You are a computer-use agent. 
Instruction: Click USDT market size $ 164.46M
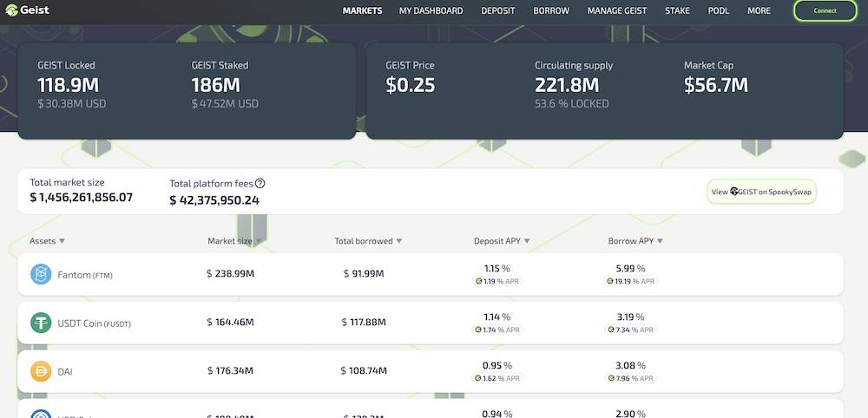(230, 323)
